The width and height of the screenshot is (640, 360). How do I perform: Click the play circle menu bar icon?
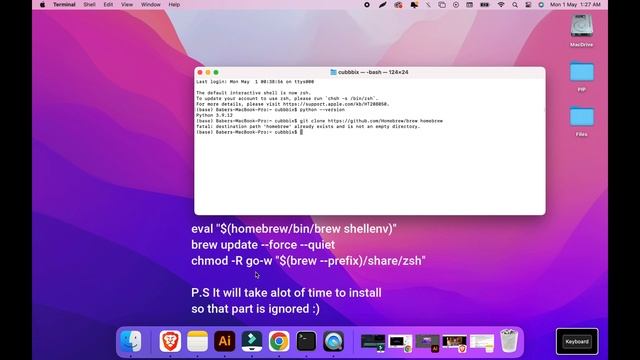click(x=456, y=5)
